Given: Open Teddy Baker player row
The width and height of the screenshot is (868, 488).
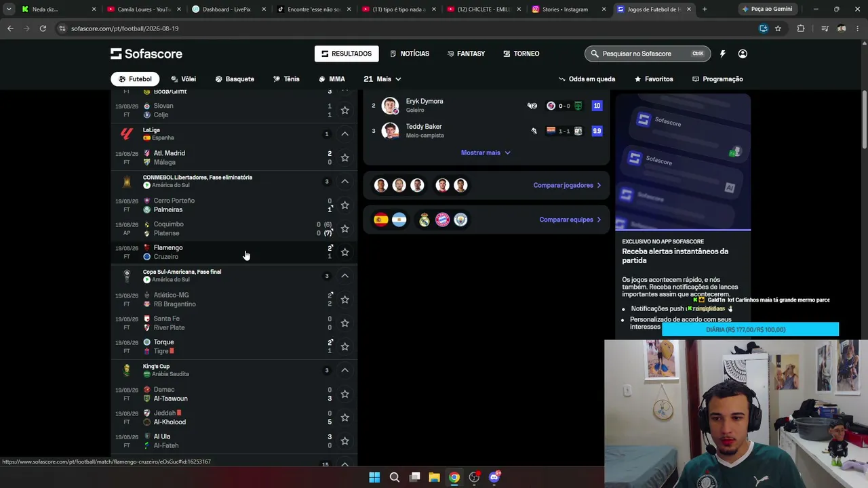Looking at the screenshot, I should coord(486,131).
